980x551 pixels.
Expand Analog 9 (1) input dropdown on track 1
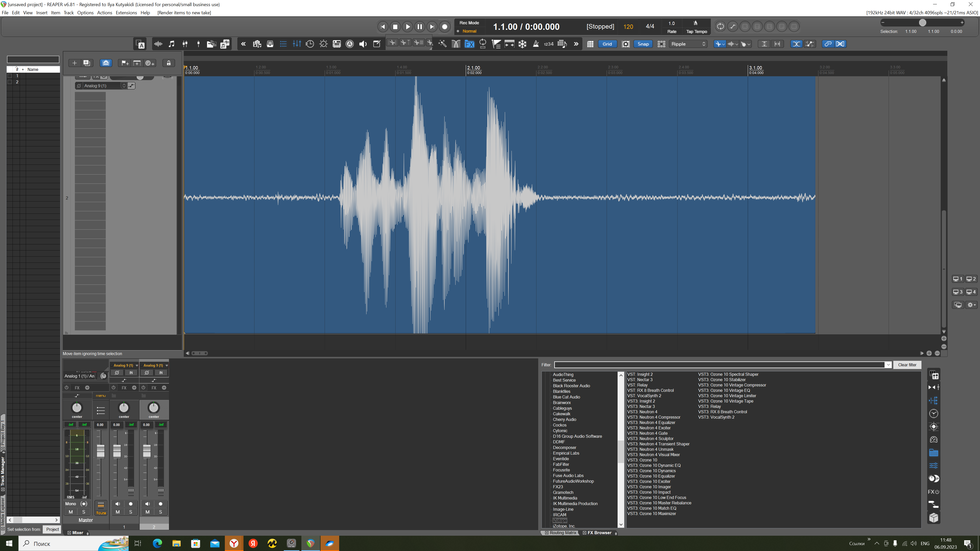click(x=137, y=366)
